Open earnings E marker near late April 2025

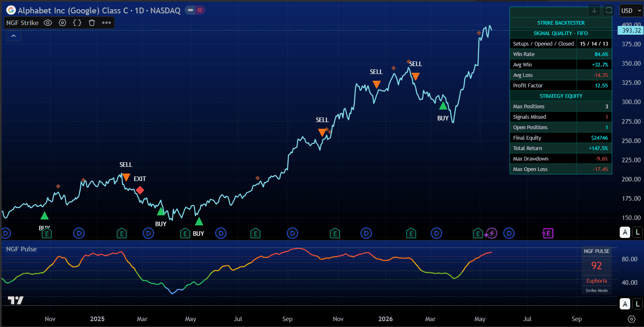185,233
